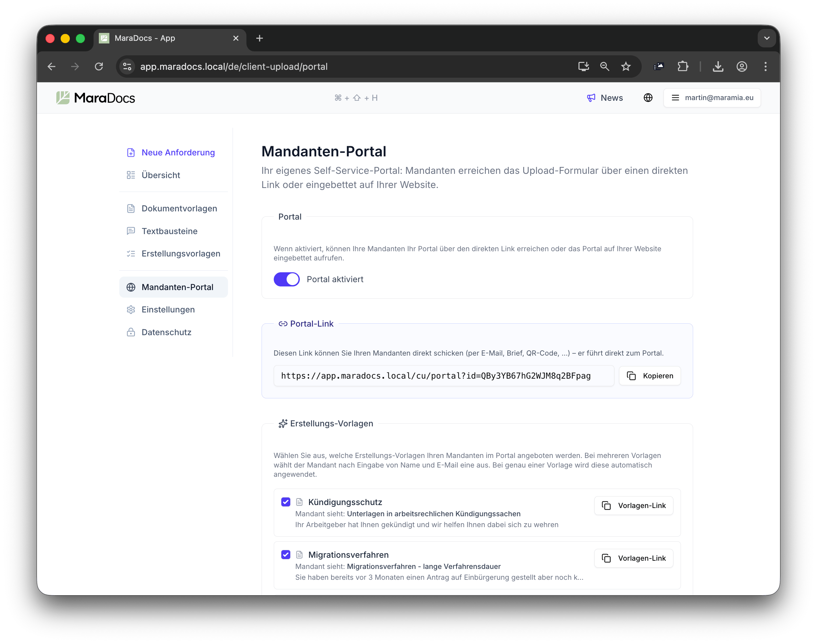The image size is (817, 644).
Task: Click the Migrationsverfahren document icon
Action: click(299, 555)
